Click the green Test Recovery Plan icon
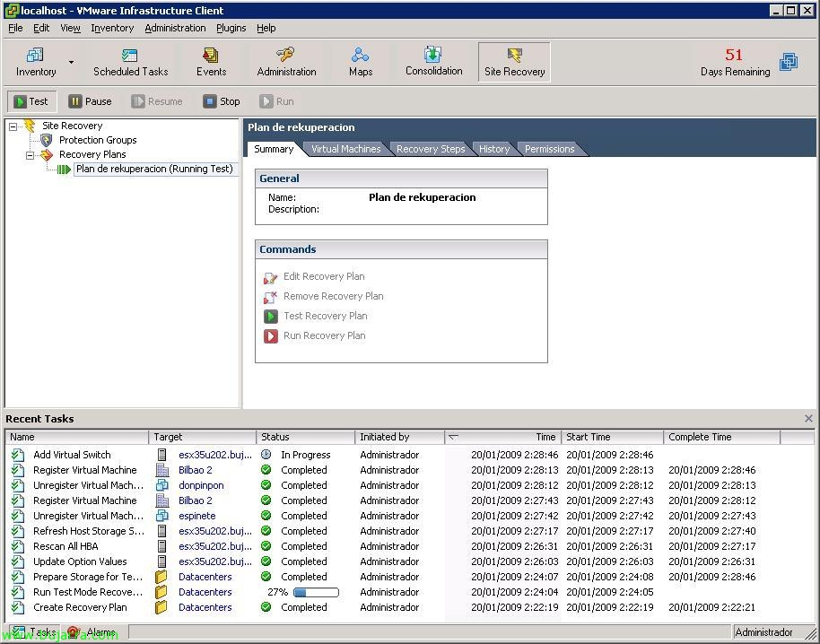 [270, 317]
